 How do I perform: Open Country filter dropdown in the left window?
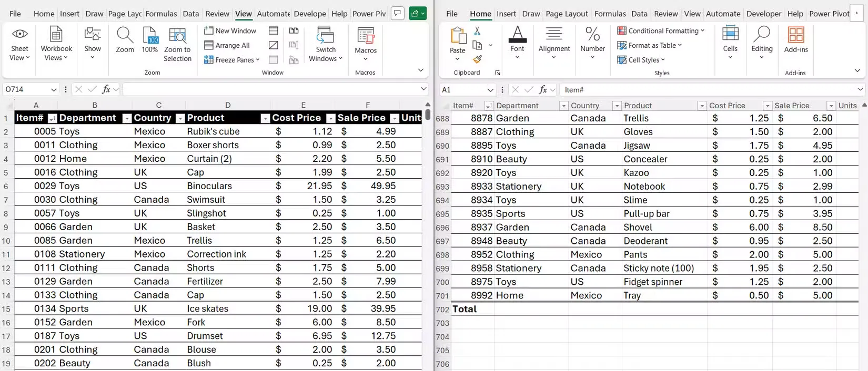coord(180,118)
